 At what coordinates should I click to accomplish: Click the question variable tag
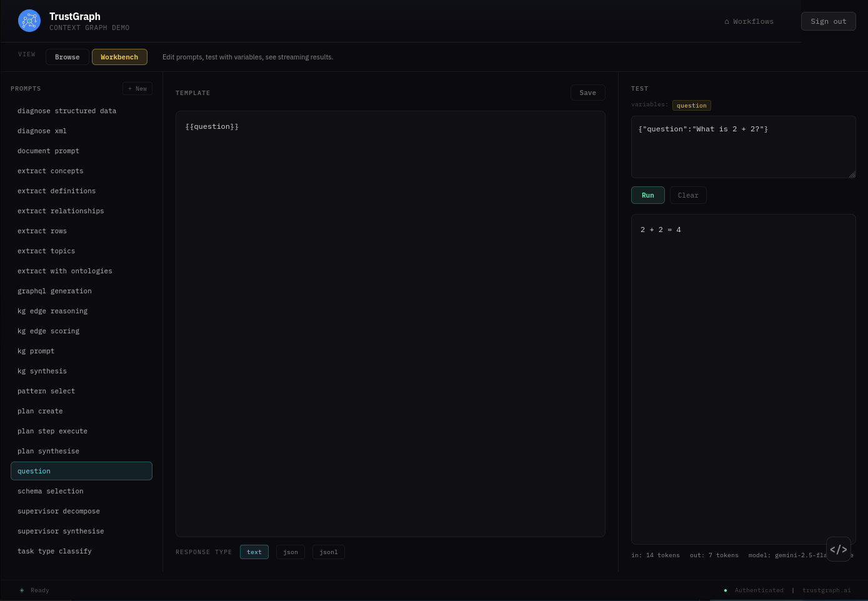pyautogui.click(x=692, y=106)
